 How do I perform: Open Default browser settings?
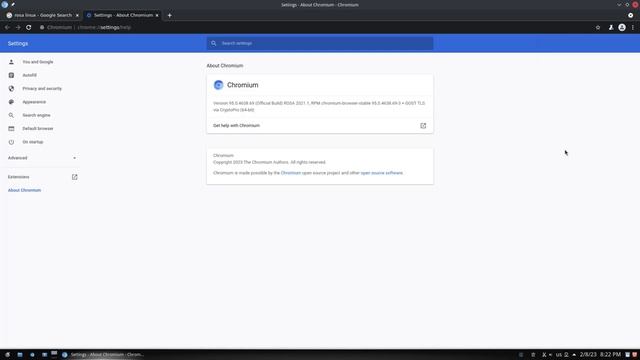coord(38,129)
